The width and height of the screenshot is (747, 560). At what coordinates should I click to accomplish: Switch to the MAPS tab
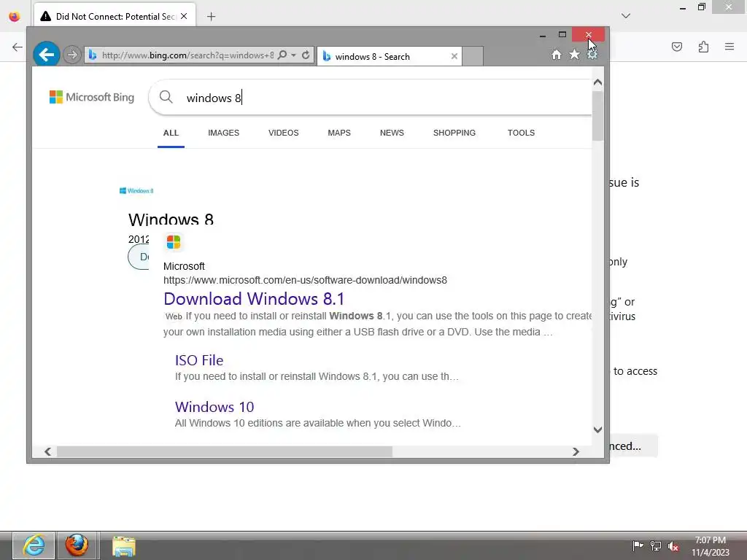pos(339,133)
